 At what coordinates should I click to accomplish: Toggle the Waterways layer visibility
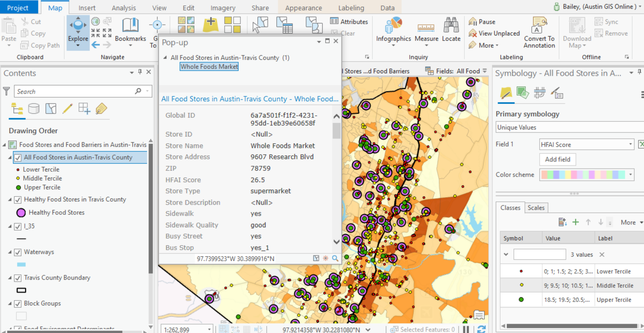click(18, 252)
